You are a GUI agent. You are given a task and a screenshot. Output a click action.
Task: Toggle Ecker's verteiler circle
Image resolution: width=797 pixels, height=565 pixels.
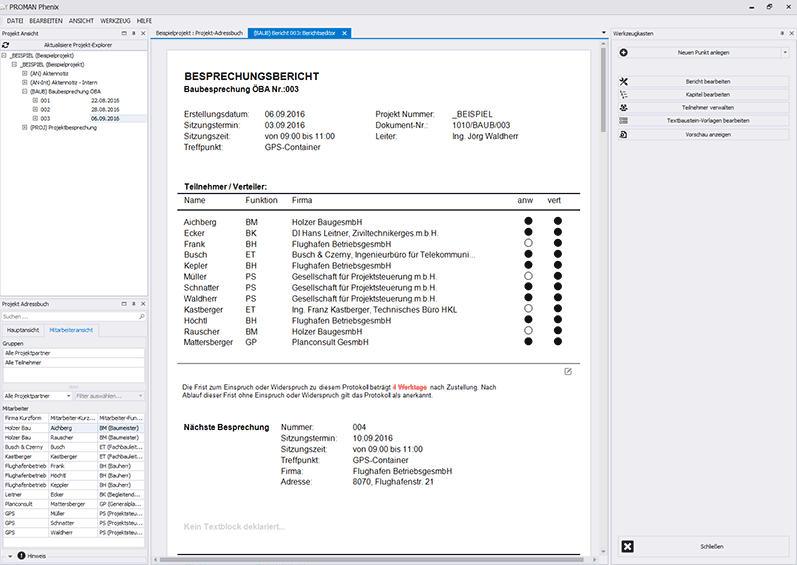(x=558, y=232)
